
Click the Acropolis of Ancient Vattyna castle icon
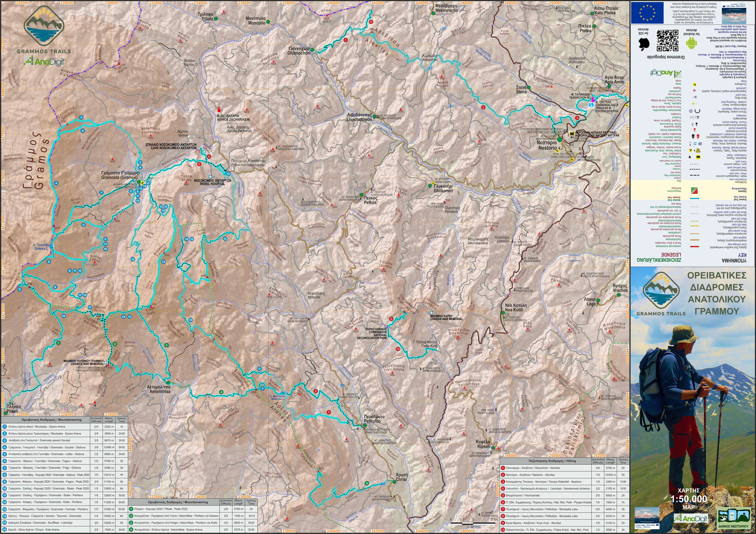point(572,134)
